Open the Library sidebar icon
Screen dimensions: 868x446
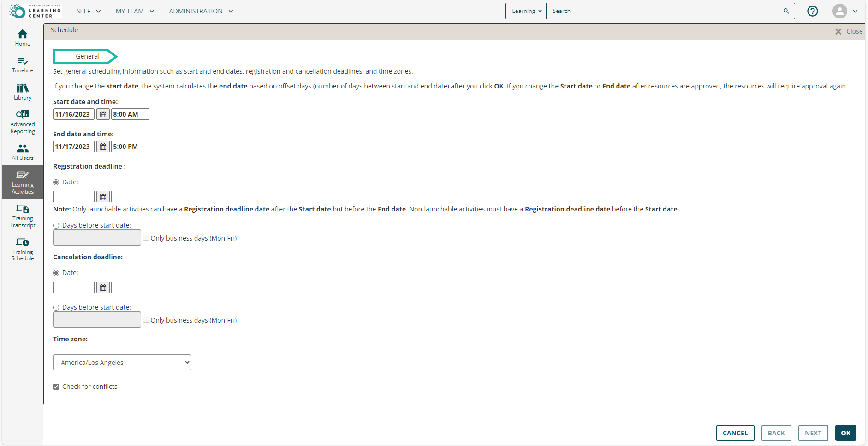pyautogui.click(x=23, y=92)
